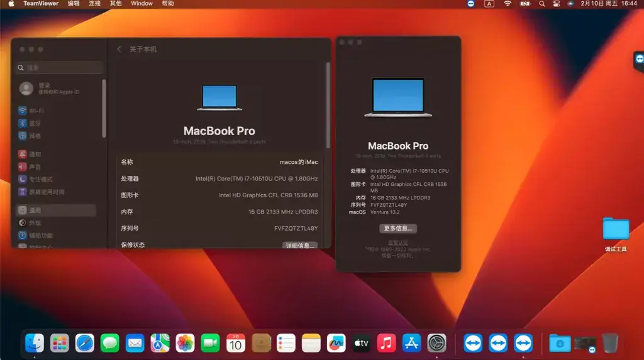This screenshot has width=644, height=360.
Task: Open Control Center in the menu bar
Action: pyautogui.click(x=557, y=3)
